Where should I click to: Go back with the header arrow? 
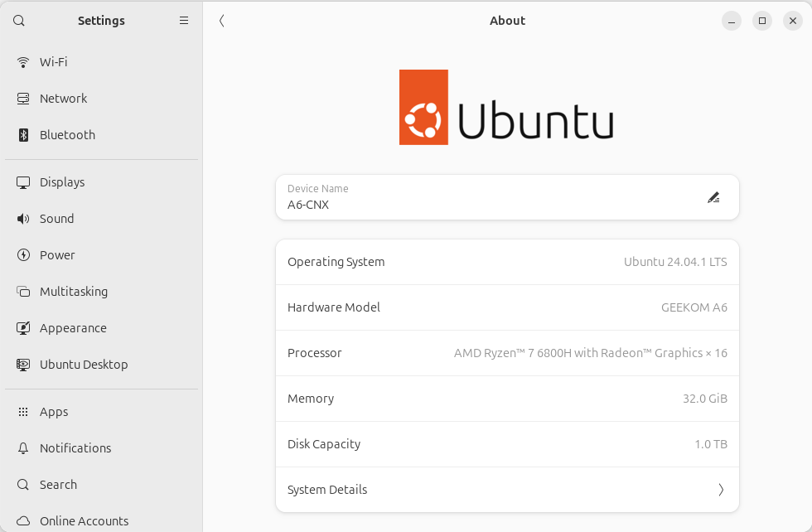(x=222, y=21)
